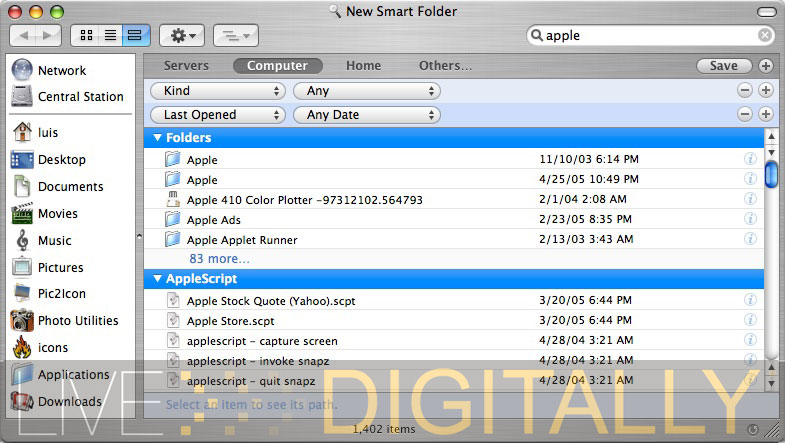Switch to list view

coord(110,35)
